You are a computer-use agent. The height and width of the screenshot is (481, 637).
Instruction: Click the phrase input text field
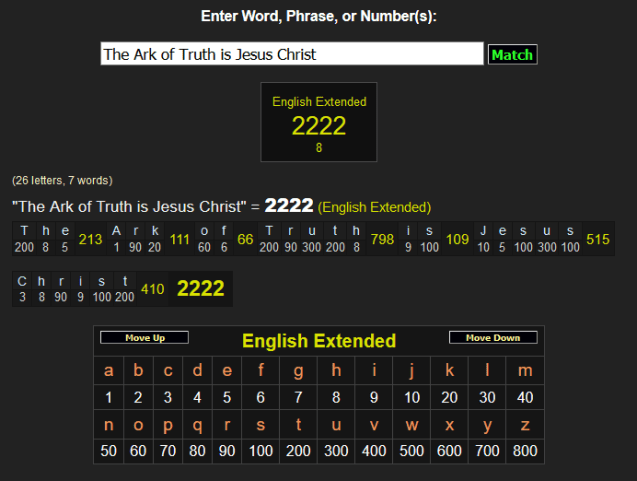click(x=292, y=54)
